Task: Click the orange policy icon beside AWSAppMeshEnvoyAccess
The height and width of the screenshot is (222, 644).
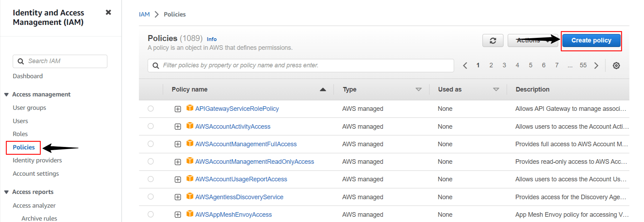Action: 190,214
